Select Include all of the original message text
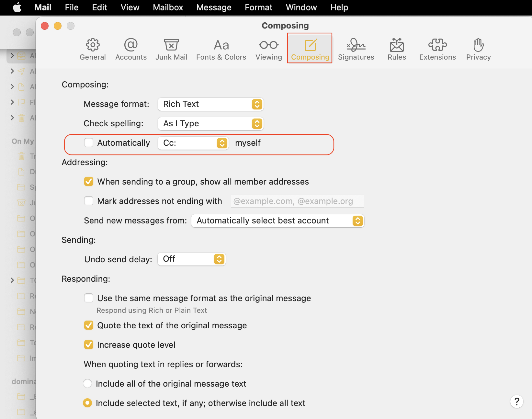Screen dimensions: 532x419 click(x=87, y=384)
